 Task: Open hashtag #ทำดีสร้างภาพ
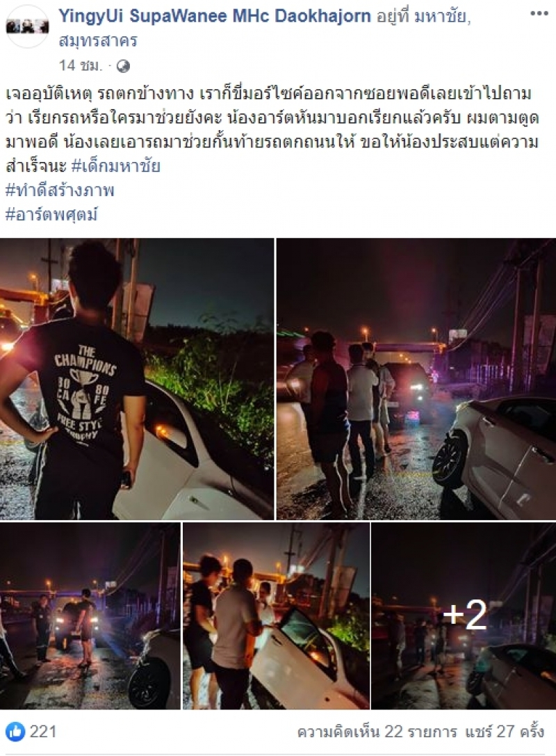pos(60,191)
